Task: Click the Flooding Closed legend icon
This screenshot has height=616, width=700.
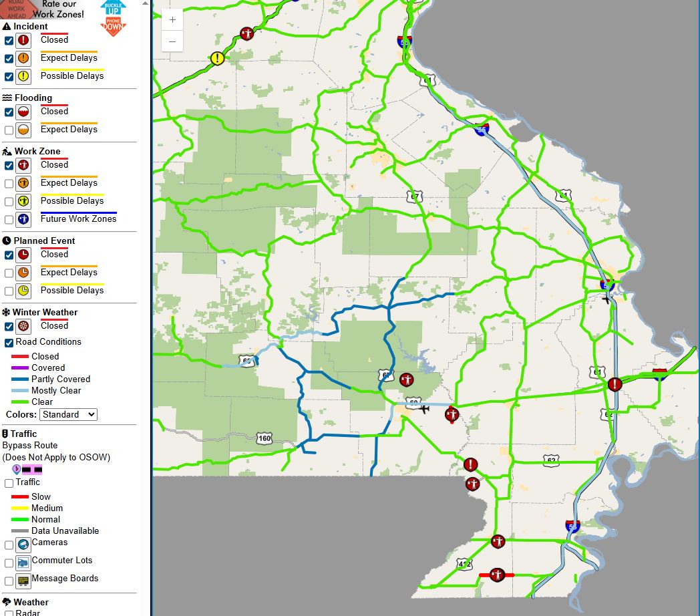Action: click(x=23, y=112)
